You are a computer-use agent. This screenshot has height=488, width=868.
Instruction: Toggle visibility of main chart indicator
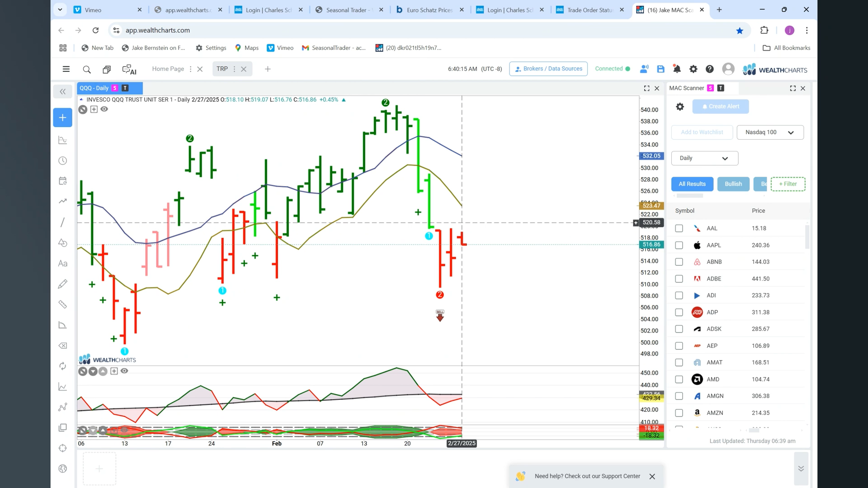coord(104,109)
